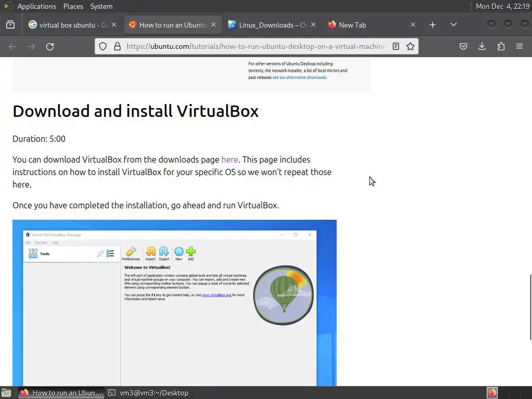This screenshot has width=532, height=399.
Task: Click the page vertical scrollbar
Action: [x=530, y=307]
